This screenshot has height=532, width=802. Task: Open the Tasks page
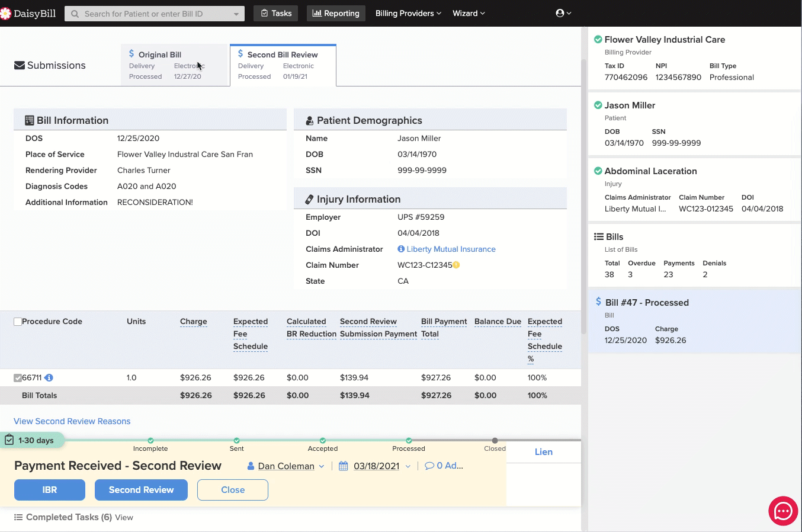click(x=276, y=13)
